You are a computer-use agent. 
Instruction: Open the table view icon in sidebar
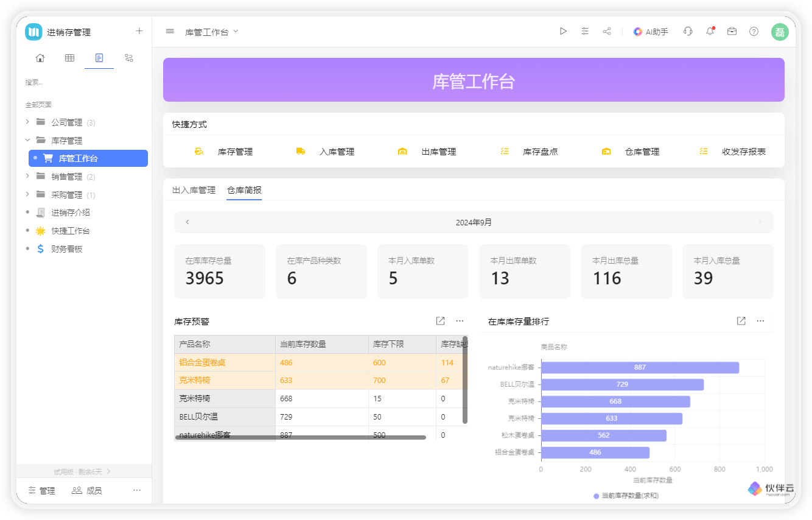tap(69, 58)
